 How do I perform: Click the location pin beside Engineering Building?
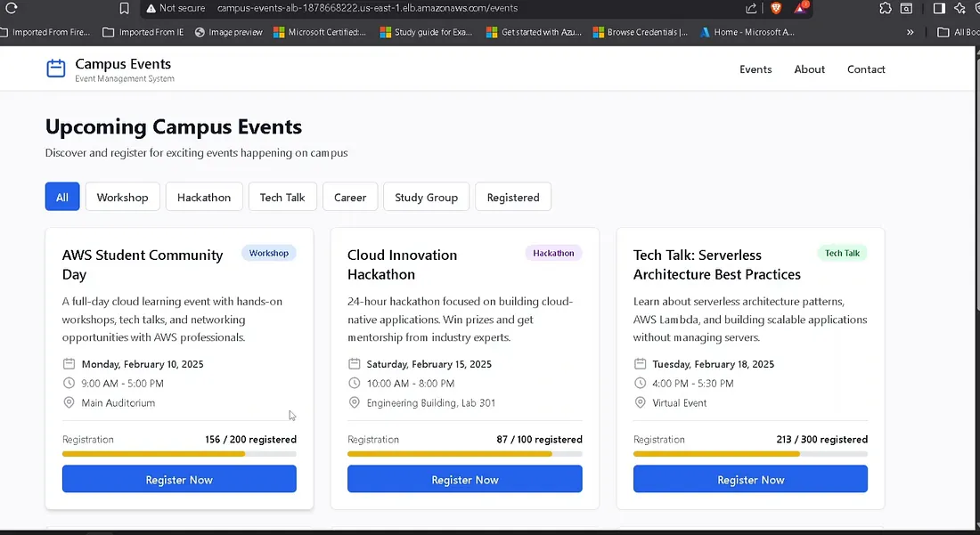[355, 402]
